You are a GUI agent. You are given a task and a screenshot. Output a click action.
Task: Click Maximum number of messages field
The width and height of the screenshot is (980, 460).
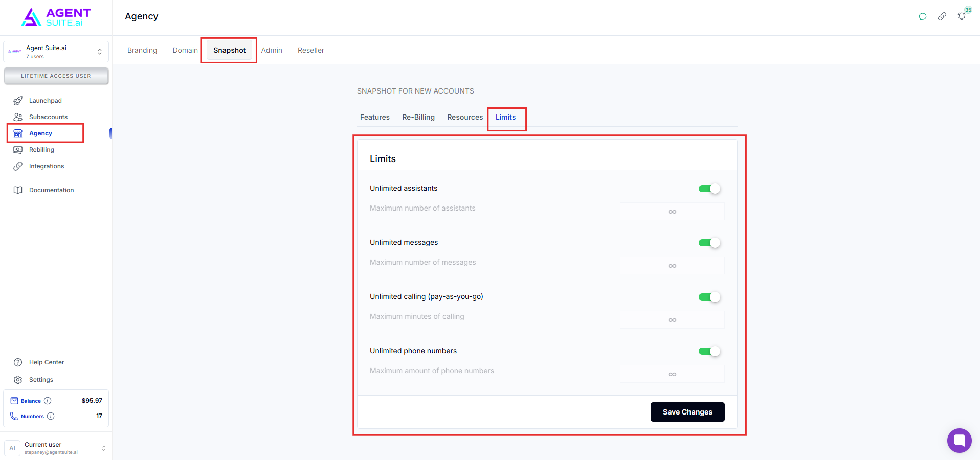pos(672,266)
